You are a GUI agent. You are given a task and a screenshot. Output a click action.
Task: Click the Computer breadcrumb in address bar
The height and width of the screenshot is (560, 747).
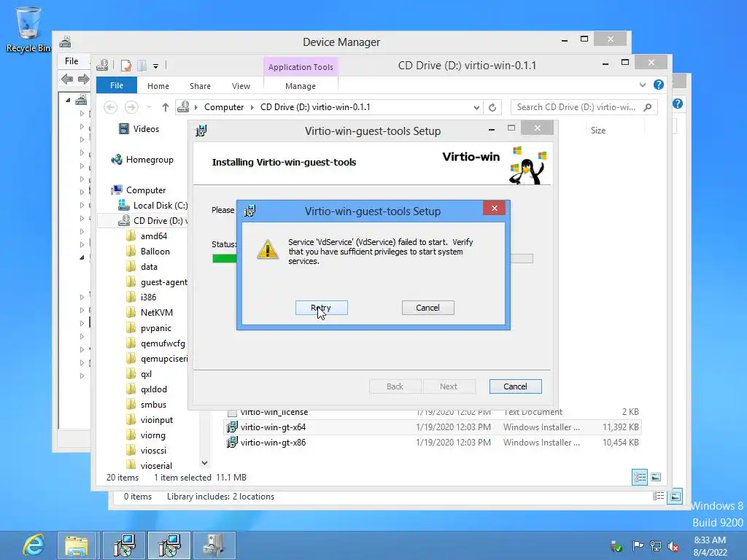(224, 107)
